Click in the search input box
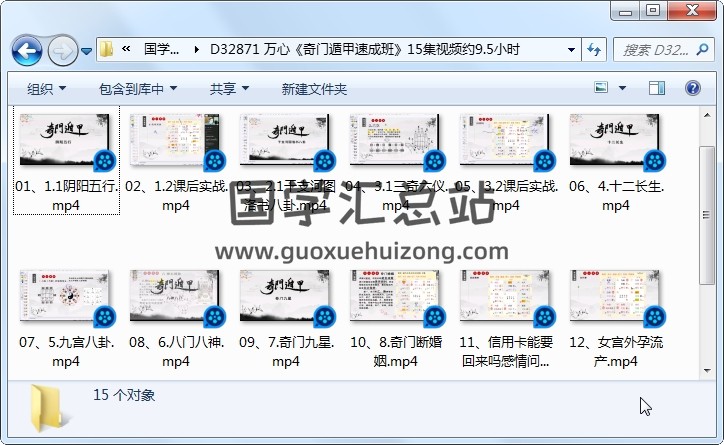The image size is (724, 445). [650, 49]
